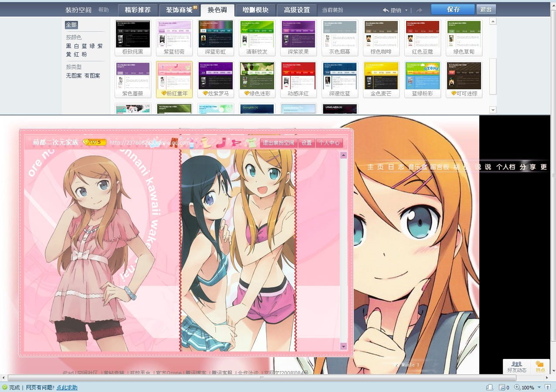Click the theme list scroll-up arrow
This screenshot has width=556, height=392.
tap(493, 21)
